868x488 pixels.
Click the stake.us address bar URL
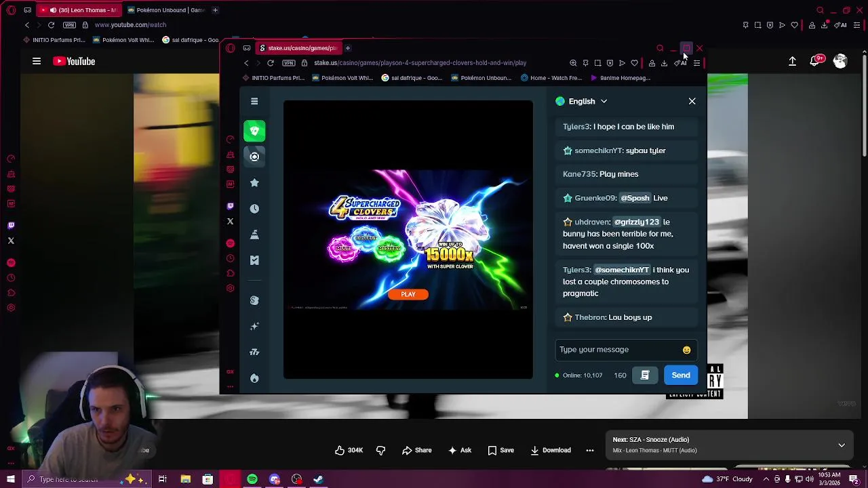click(420, 63)
